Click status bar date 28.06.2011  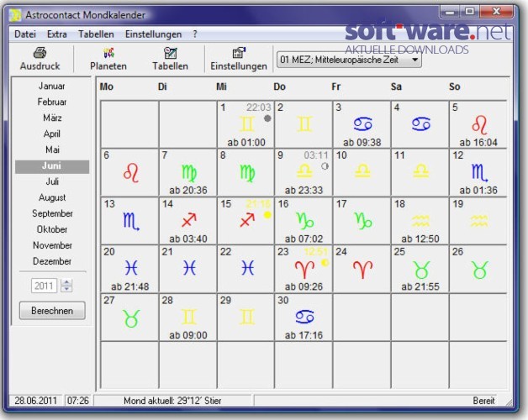[35, 401]
